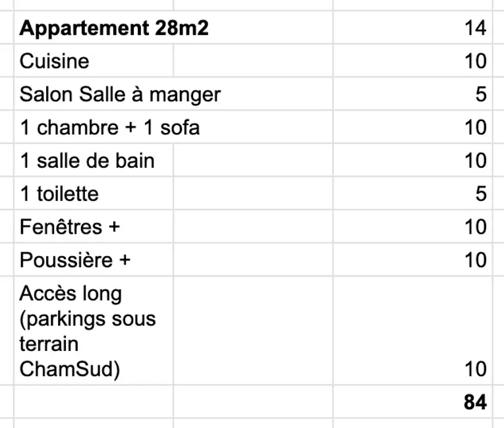Click the value 10 beside Poussière
The width and height of the screenshot is (504, 428).
418,260
